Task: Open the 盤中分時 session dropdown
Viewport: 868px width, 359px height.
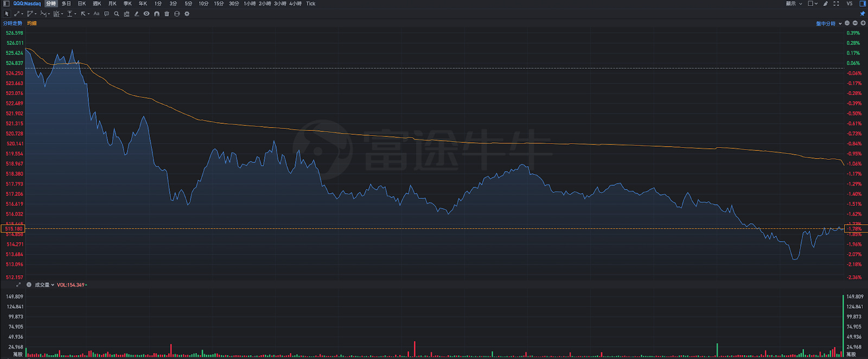Action: [828, 23]
